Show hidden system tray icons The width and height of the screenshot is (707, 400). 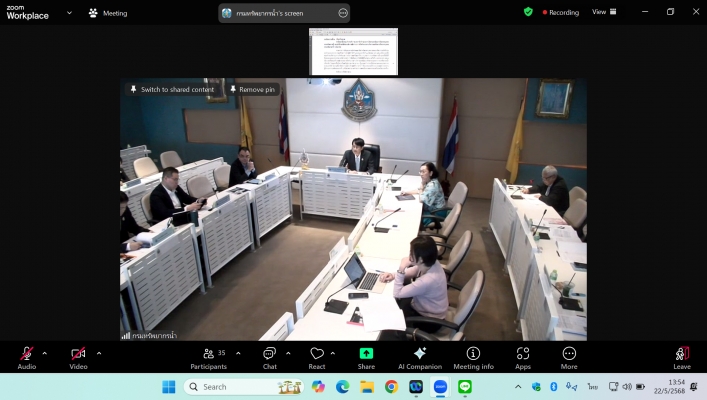[x=518, y=387]
